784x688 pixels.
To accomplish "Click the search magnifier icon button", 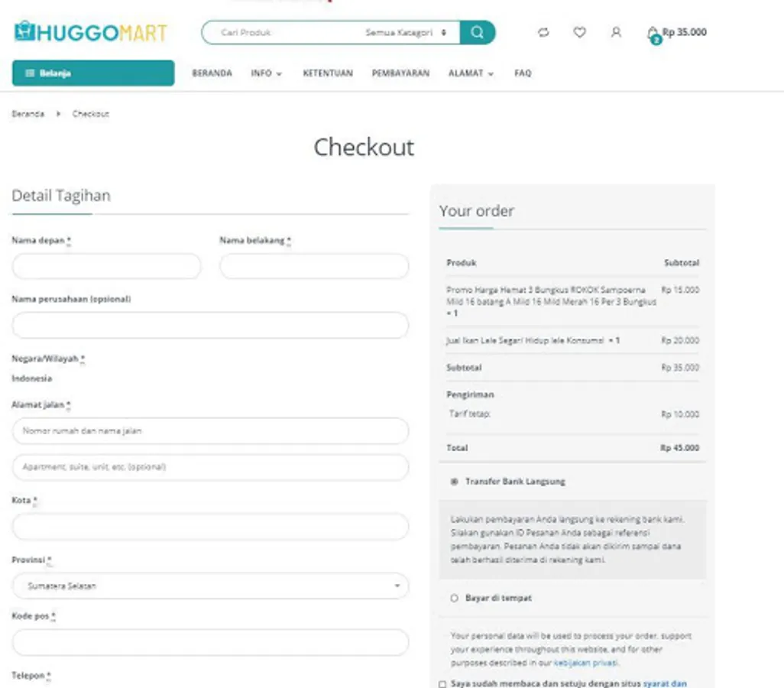I will pyautogui.click(x=478, y=32).
